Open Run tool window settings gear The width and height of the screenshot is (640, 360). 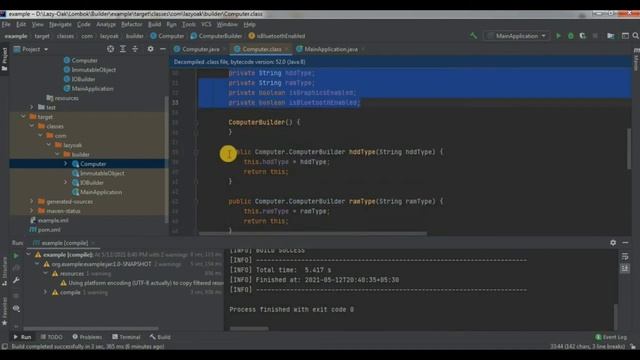pos(613,243)
